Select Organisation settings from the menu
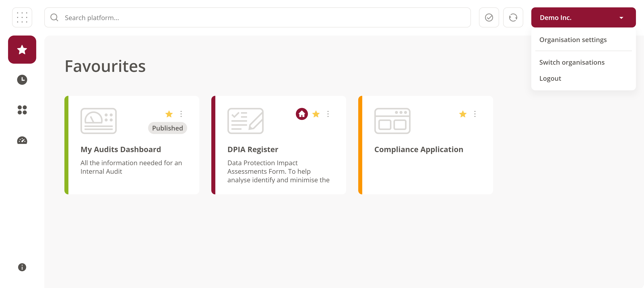644x288 pixels. [573, 40]
